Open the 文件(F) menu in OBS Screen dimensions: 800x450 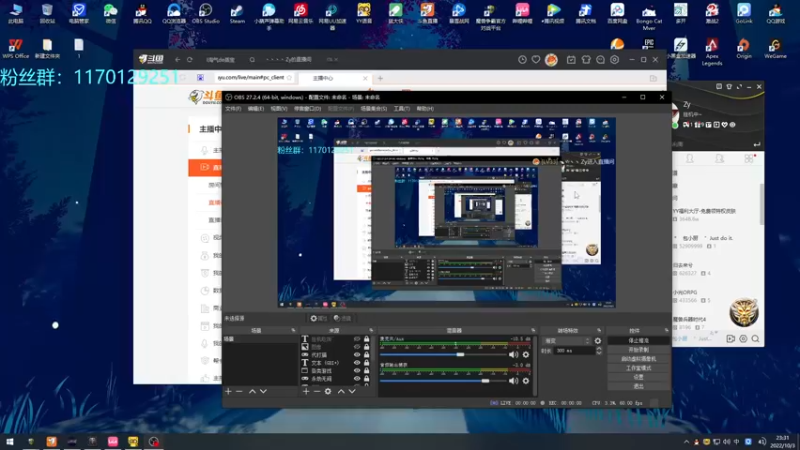tap(233, 109)
